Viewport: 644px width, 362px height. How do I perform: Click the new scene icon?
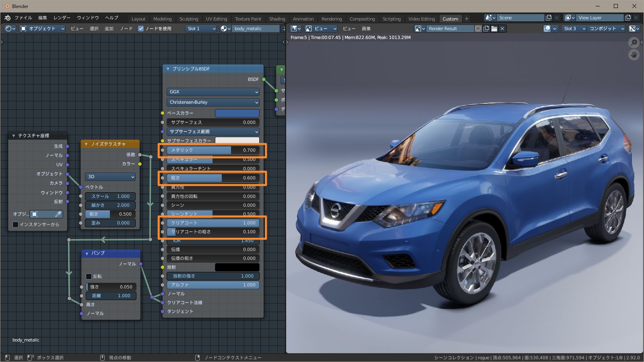coord(549,18)
